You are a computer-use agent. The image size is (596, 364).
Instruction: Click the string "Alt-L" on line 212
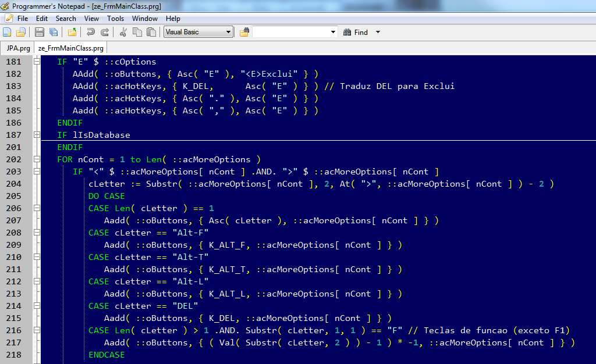[x=190, y=281]
